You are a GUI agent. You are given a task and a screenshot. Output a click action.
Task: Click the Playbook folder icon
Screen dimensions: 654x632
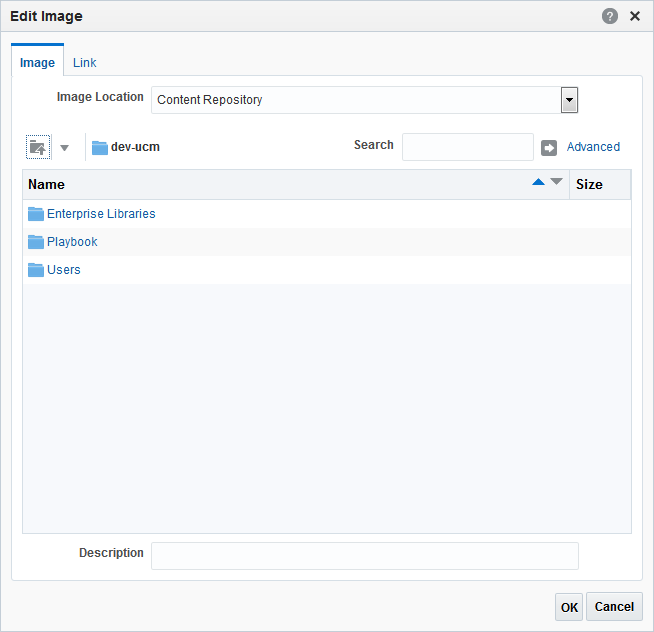(x=36, y=242)
